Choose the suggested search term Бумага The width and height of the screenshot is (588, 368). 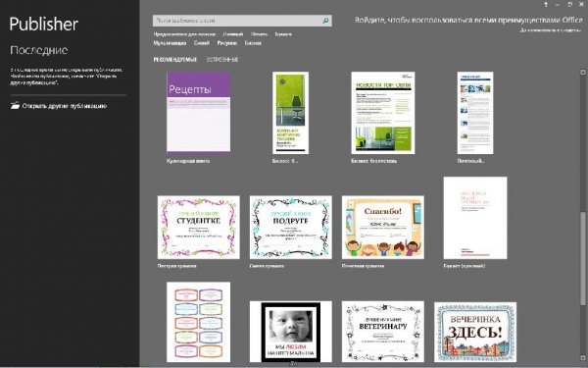coord(283,34)
